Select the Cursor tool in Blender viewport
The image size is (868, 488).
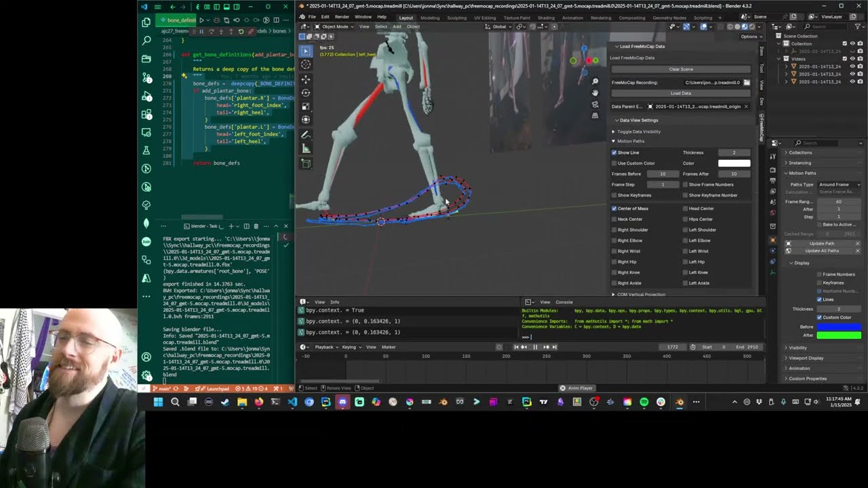coord(306,64)
